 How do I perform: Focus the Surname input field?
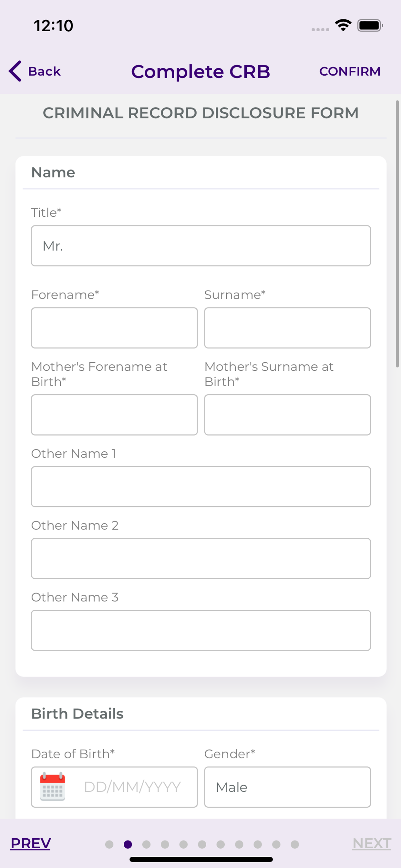[287, 327]
